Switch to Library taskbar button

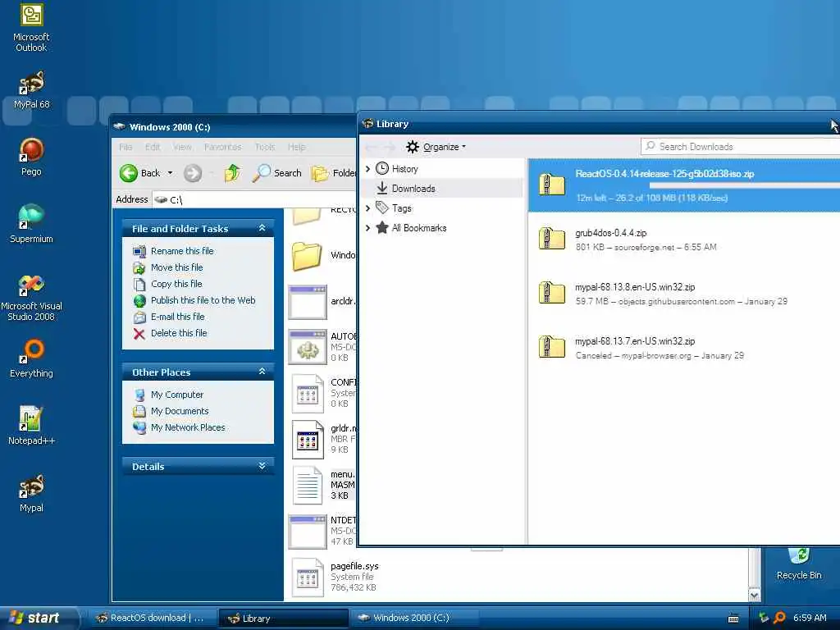click(x=283, y=619)
